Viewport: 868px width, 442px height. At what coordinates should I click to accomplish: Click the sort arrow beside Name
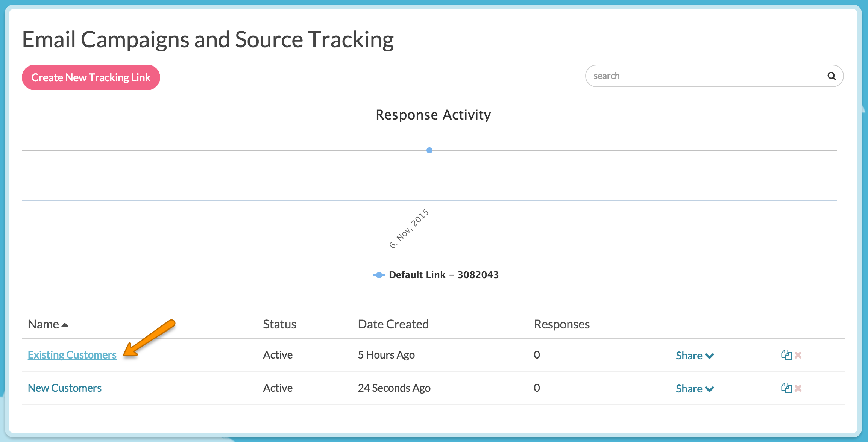click(x=65, y=325)
